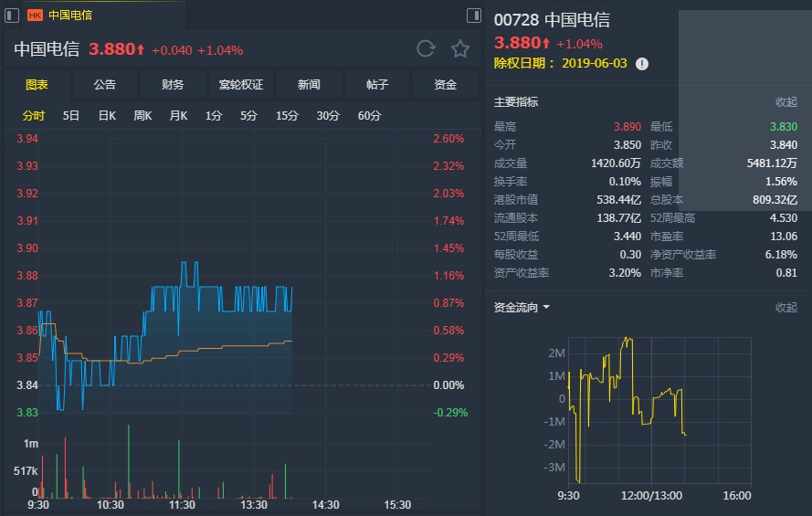
Task: Click the orange HK market badge
Action: 36,15
